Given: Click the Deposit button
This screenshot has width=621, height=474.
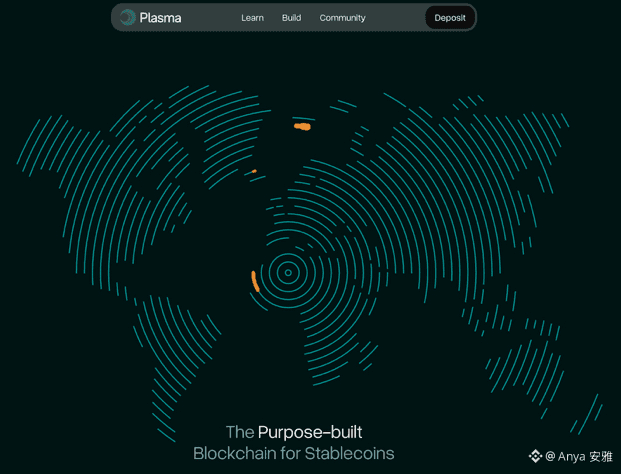Looking at the screenshot, I should (x=450, y=18).
